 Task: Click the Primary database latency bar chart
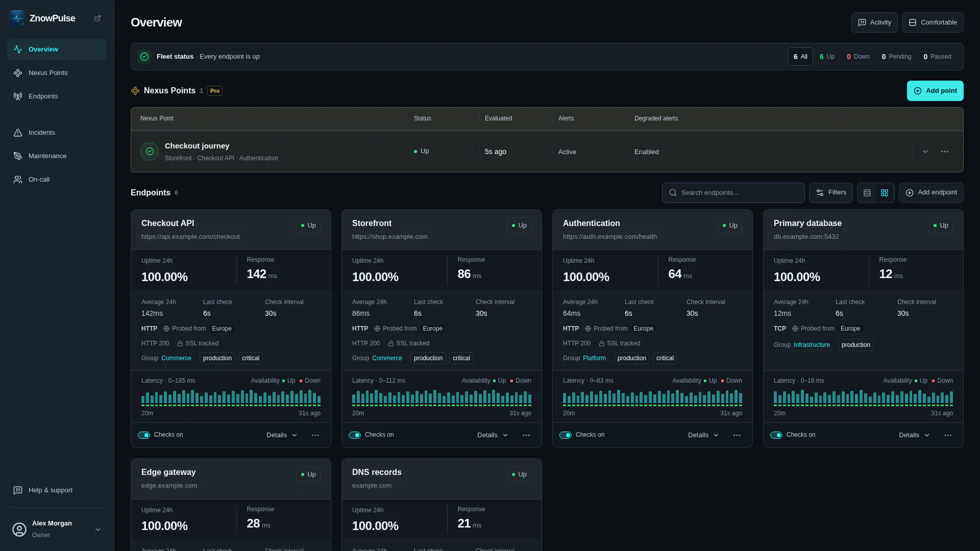[863, 398]
